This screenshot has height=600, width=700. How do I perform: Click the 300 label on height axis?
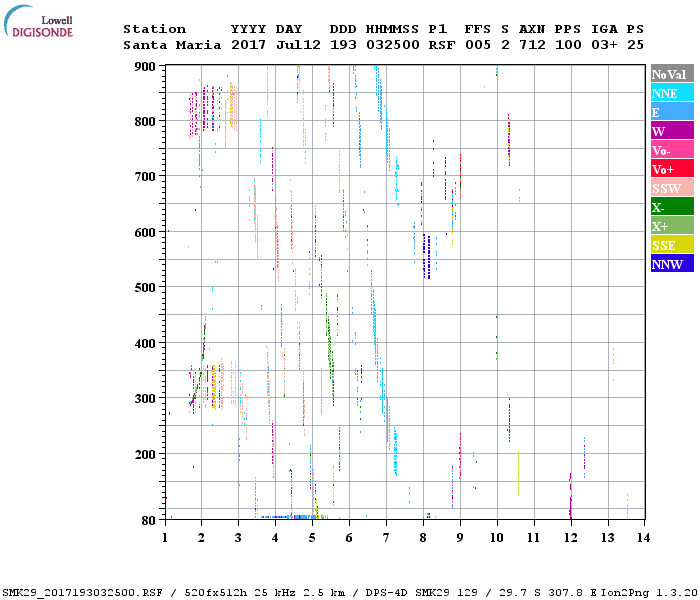145,398
